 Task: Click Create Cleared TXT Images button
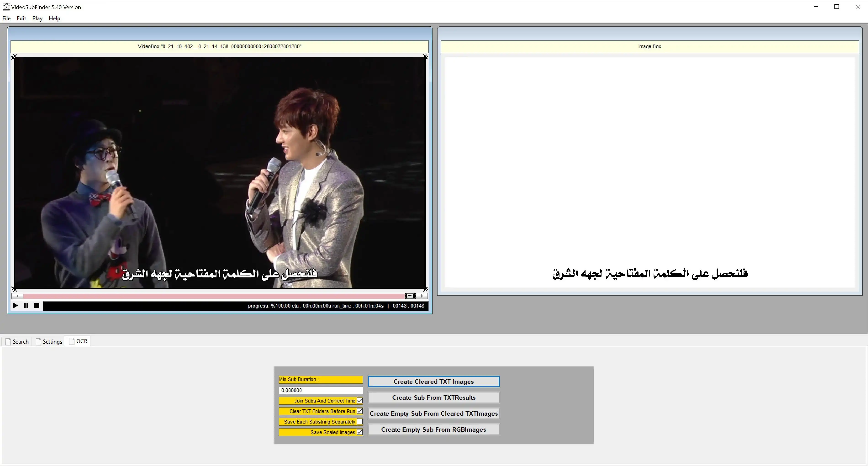433,382
